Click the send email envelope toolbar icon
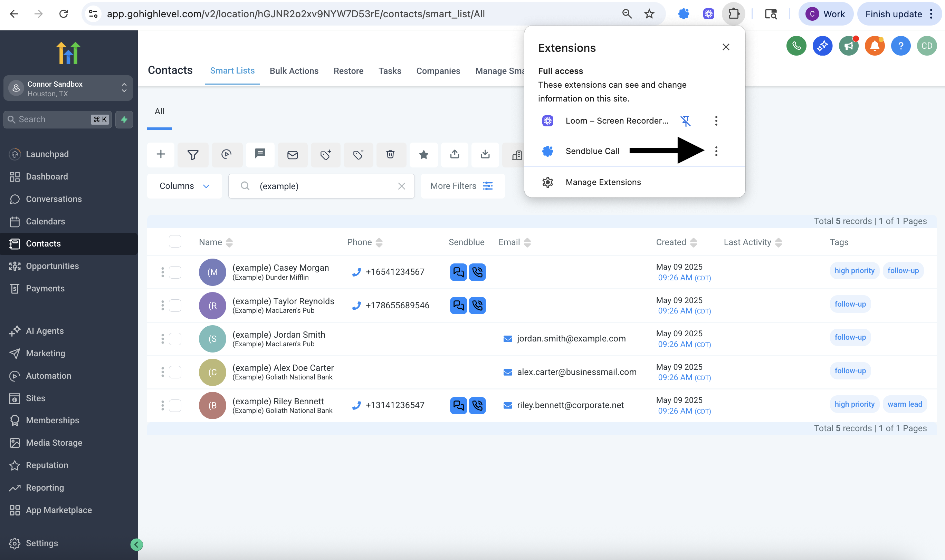The height and width of the screenshot is (560, 945). click(293, 154)
